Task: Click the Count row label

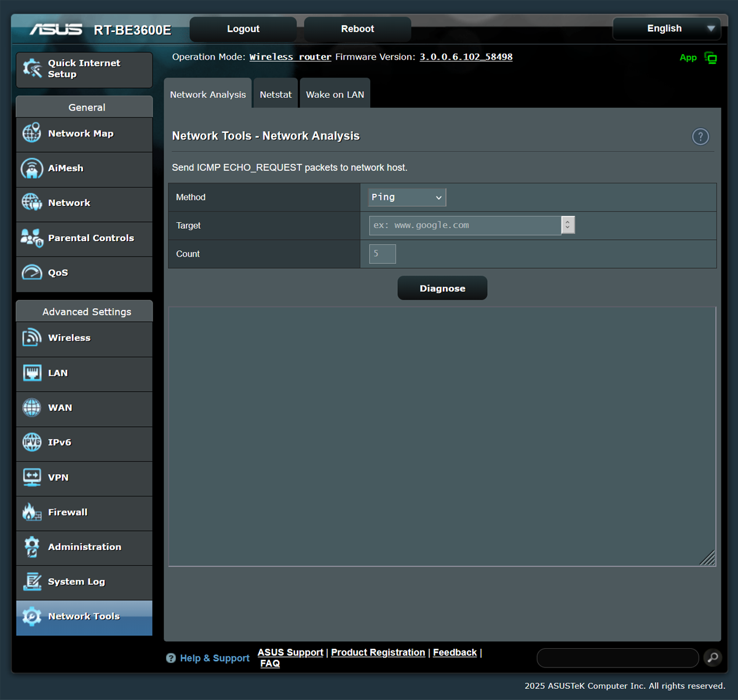Action: pyautogui.click(x=188, y=253)
